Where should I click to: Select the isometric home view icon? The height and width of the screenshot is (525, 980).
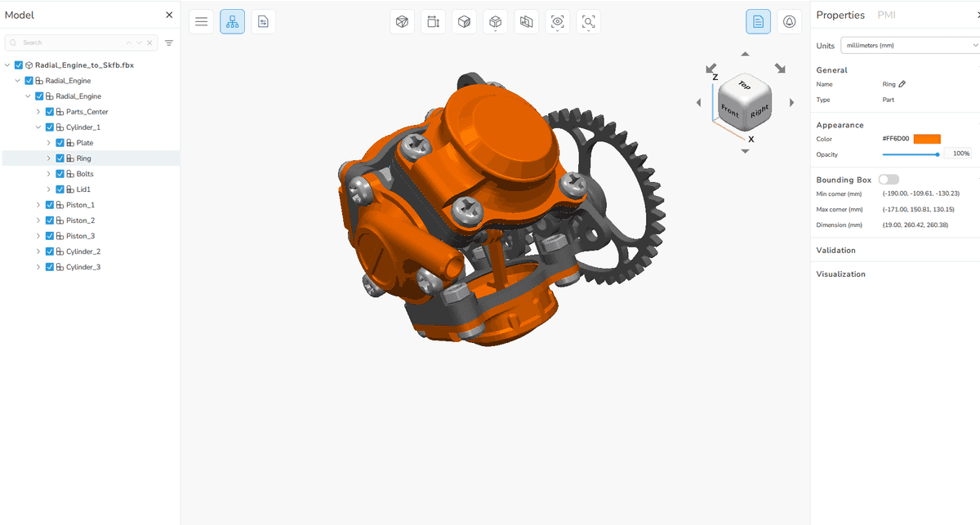click(402, 21)
